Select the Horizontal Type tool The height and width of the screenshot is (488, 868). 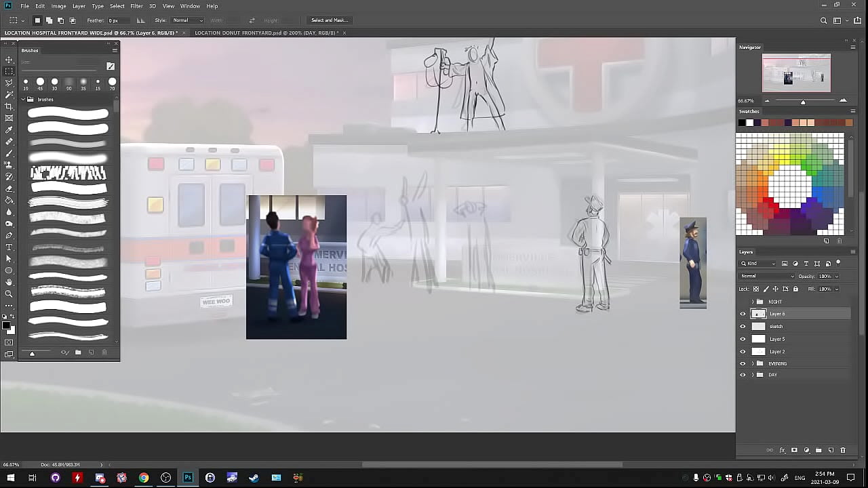(x=9, y=247)
